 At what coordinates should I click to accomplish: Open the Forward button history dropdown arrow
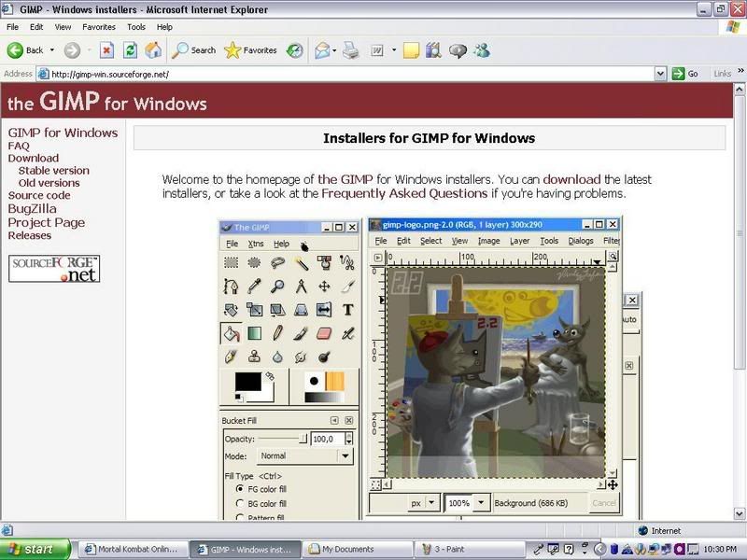click(x=89, y=50)
